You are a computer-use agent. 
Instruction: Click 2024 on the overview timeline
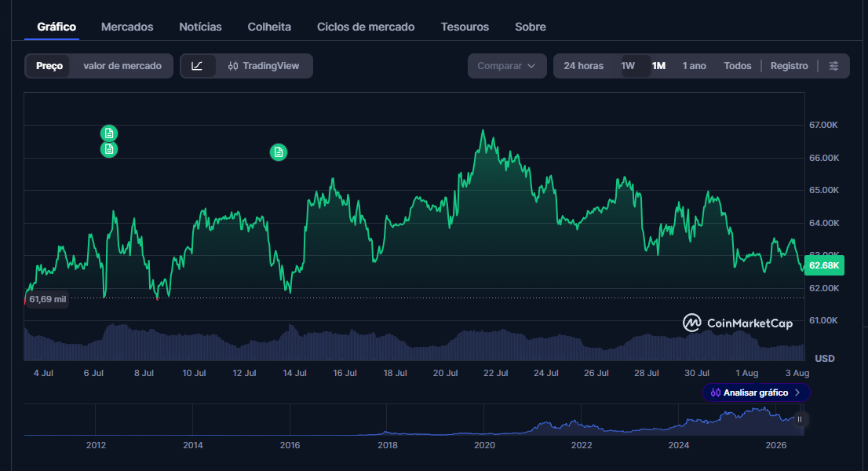click(679, 445)
